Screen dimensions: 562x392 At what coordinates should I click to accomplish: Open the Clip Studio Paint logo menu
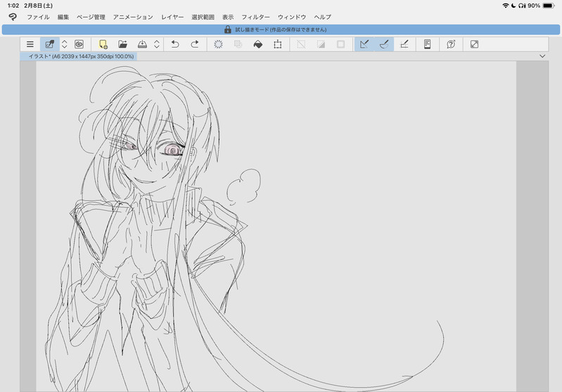[x=13, y=17]
